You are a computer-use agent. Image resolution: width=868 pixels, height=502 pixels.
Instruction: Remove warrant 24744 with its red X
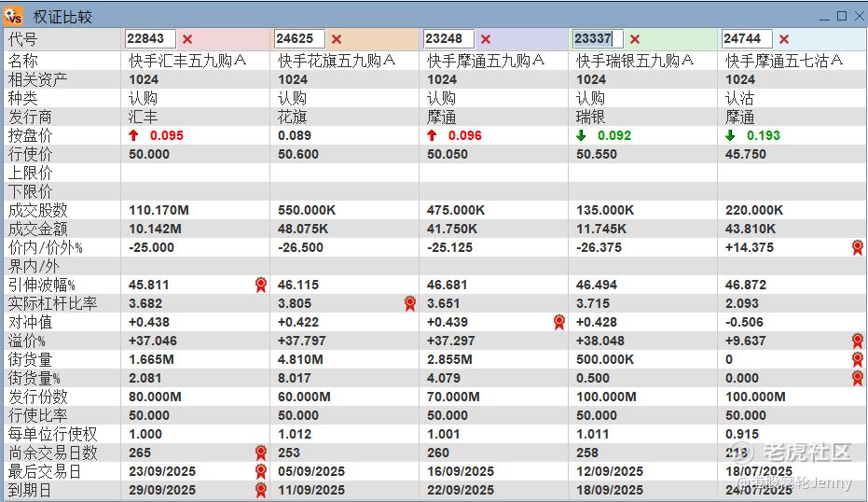click(784, 39)
